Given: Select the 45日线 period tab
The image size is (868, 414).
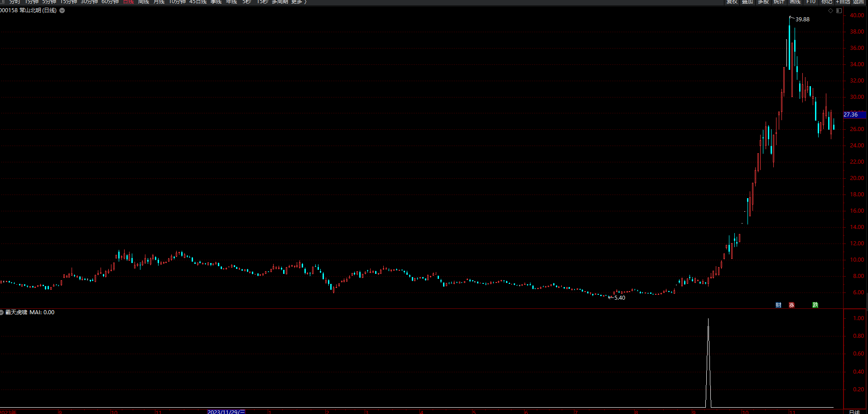Looking at the screenshot, I should (198, 2).
